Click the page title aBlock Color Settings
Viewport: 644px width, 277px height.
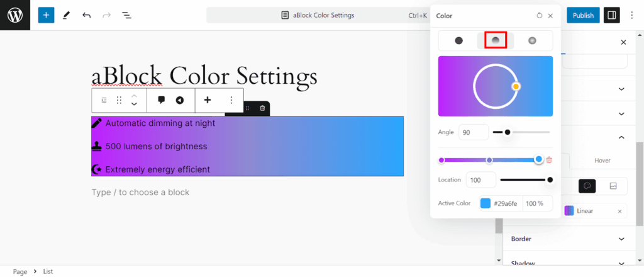(204, 76)
